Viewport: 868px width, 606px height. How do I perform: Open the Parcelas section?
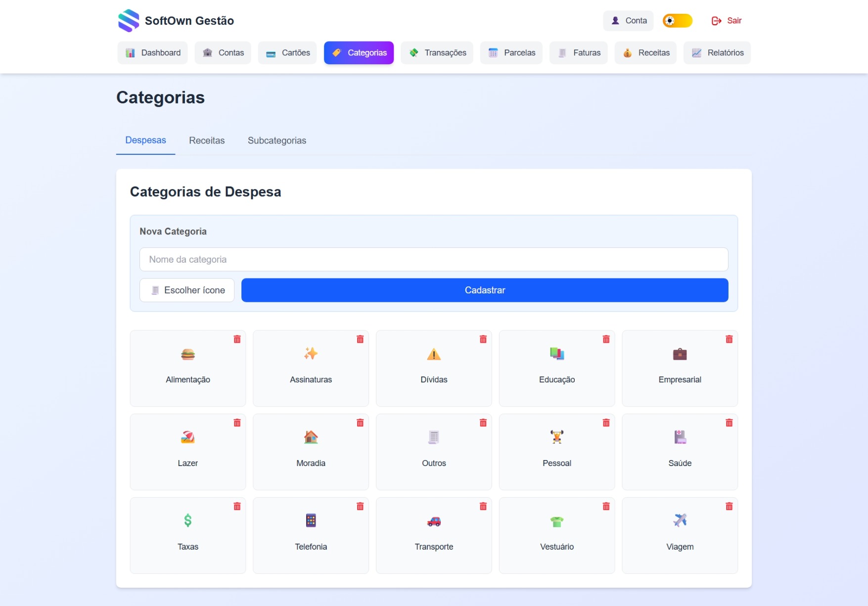click(511, 52)
